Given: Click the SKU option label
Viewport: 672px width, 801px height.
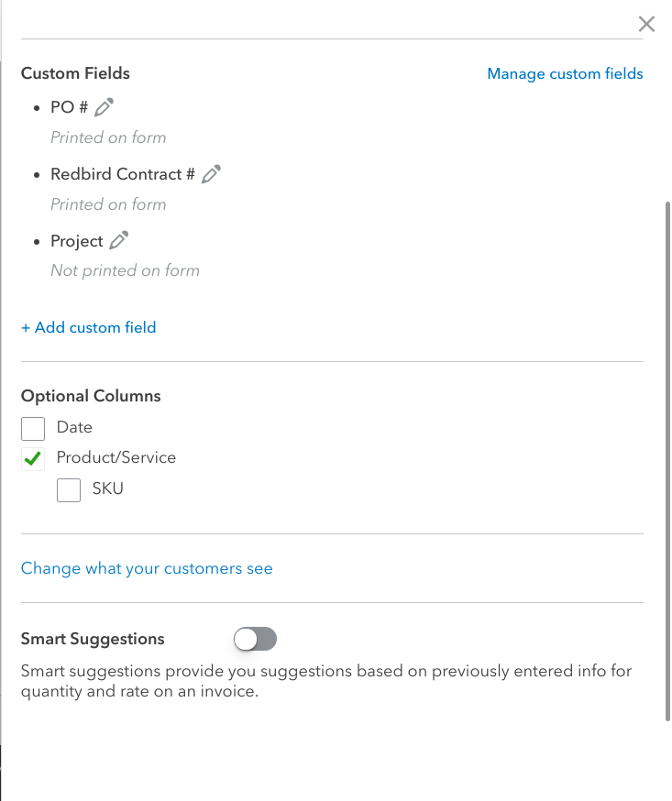Looking at the screenshot, I should [x=107, y=488].
